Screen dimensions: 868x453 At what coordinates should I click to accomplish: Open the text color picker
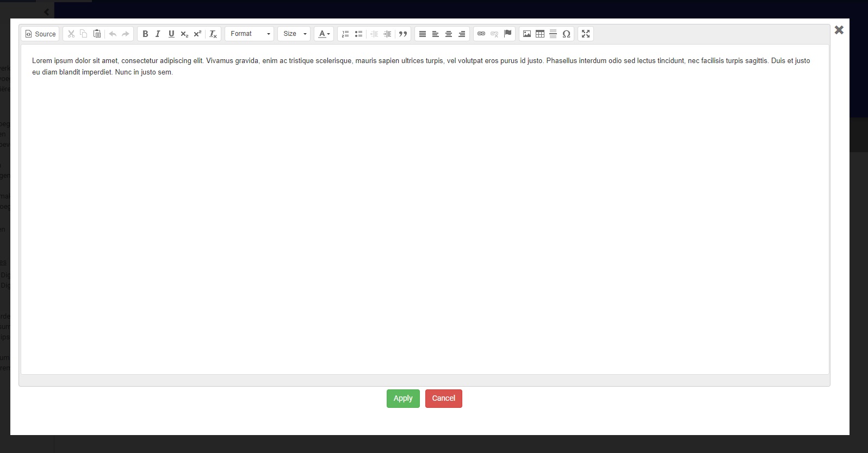click(x=324, y=34)
